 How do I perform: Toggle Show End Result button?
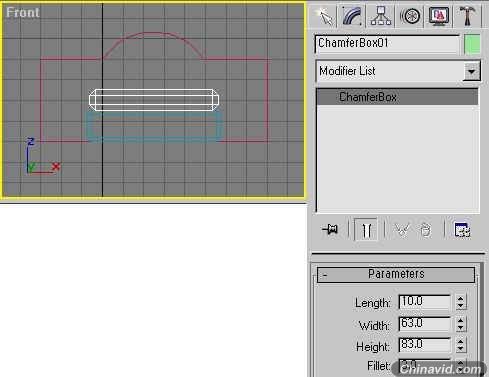[366, 229]
